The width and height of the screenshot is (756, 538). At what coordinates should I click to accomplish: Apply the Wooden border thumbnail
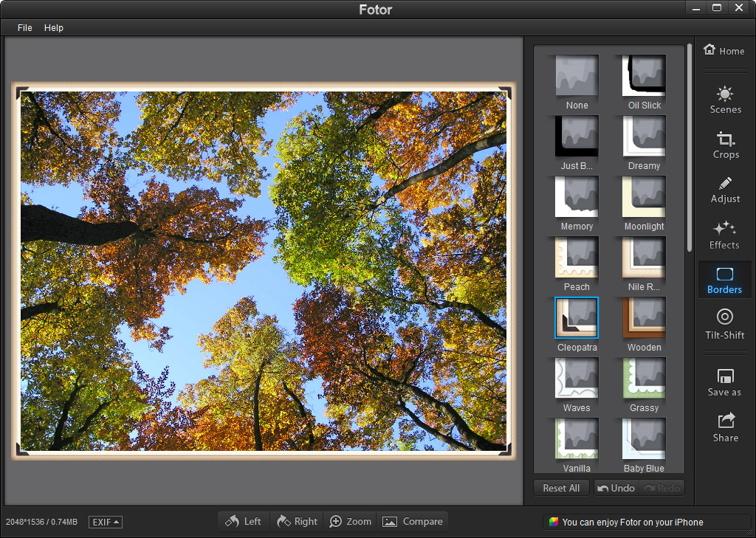pos(644,317)
